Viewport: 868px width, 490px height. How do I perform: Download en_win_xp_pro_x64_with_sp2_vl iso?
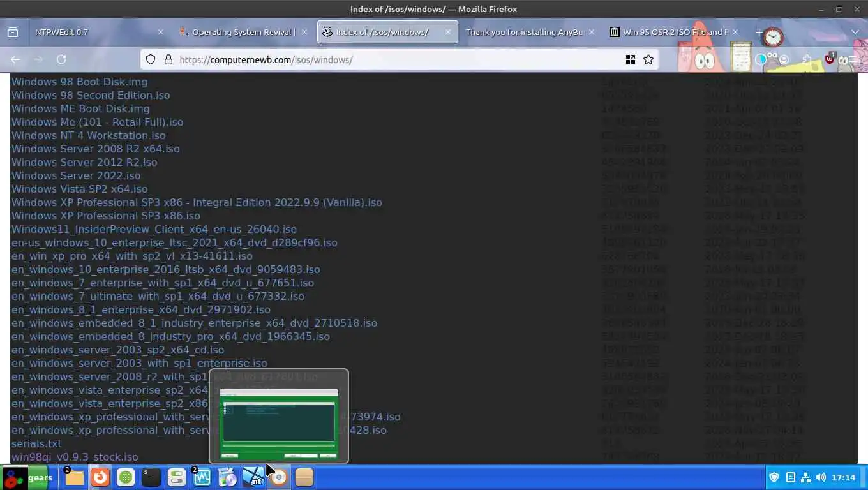click(132, 256)
